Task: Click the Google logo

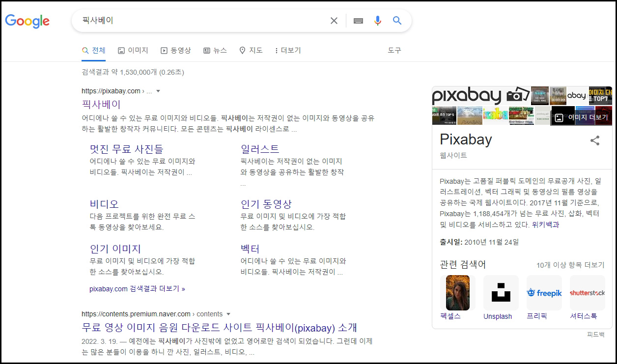Action: click(x=28, y=21)
